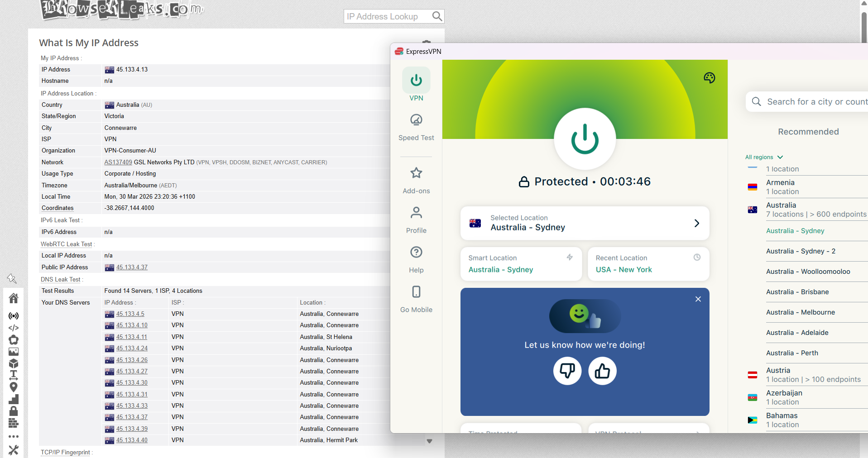This screenshot has height=458, width=868.
Task: Click the VPN power icon in the sidebar
Action: click(x=416, y=80)
